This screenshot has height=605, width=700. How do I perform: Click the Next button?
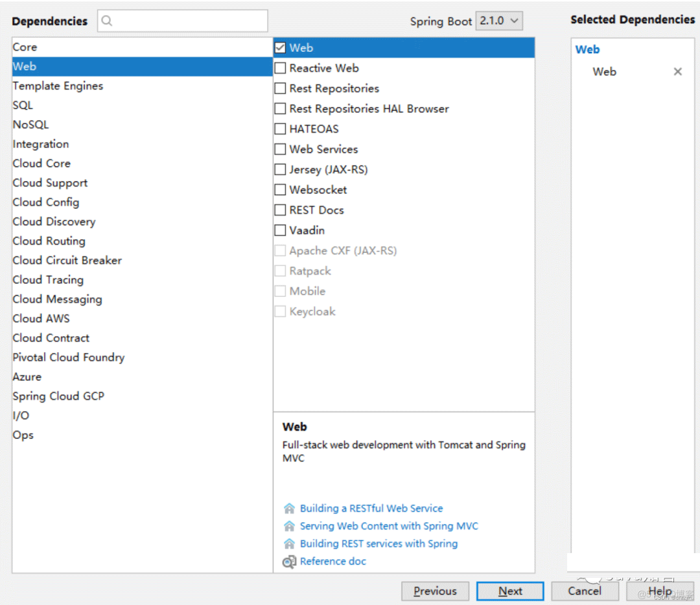pos(510,591)
